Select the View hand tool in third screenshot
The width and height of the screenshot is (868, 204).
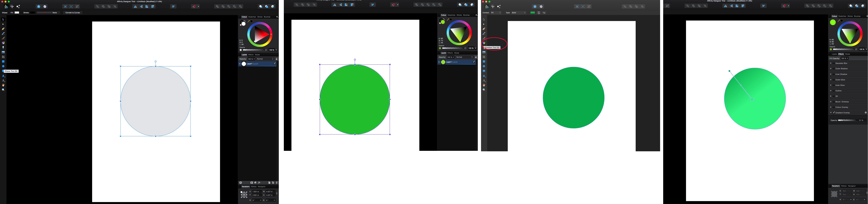(x=484, y=85)
